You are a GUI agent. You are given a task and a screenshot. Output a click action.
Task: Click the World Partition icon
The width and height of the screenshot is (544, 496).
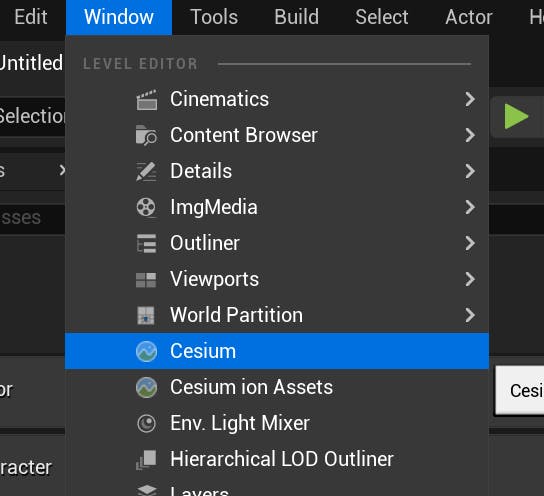(146, 315)
